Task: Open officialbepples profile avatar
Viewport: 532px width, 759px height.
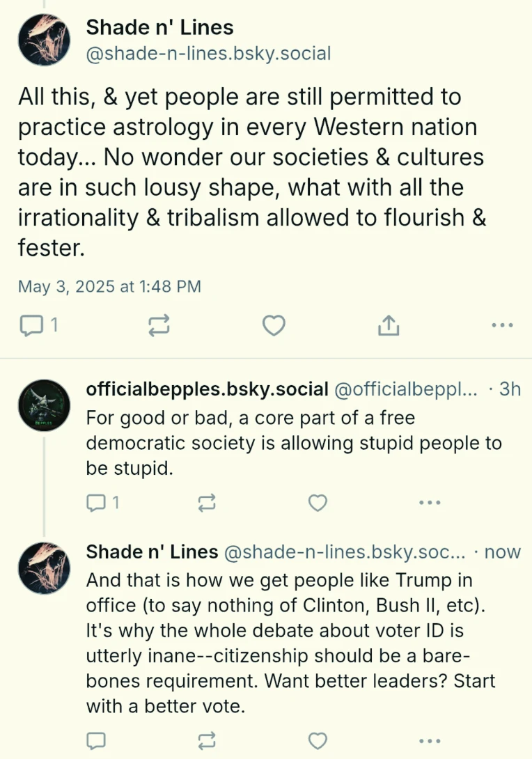Action: point(44,406)
